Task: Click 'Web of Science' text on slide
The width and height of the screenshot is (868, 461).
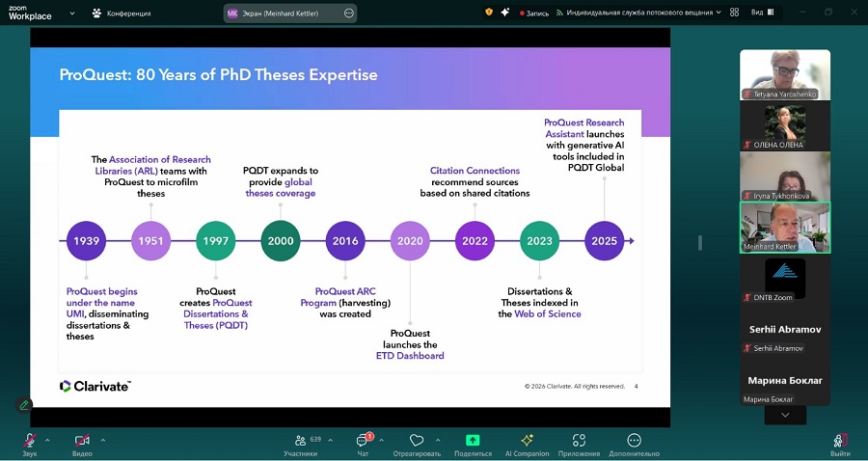Action: pos(548,313)
